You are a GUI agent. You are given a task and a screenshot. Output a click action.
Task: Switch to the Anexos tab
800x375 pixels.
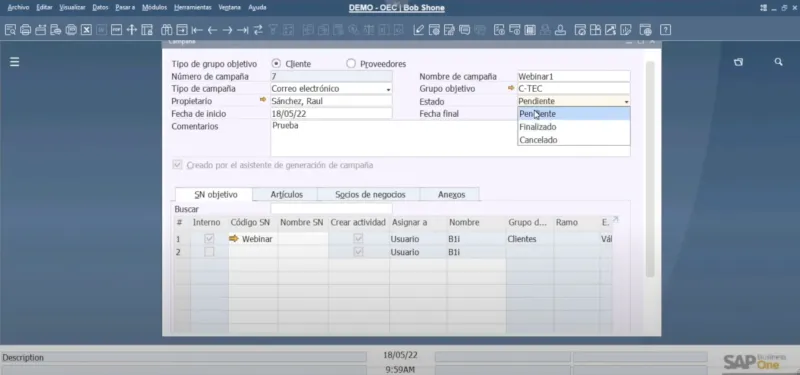point(451,194)
